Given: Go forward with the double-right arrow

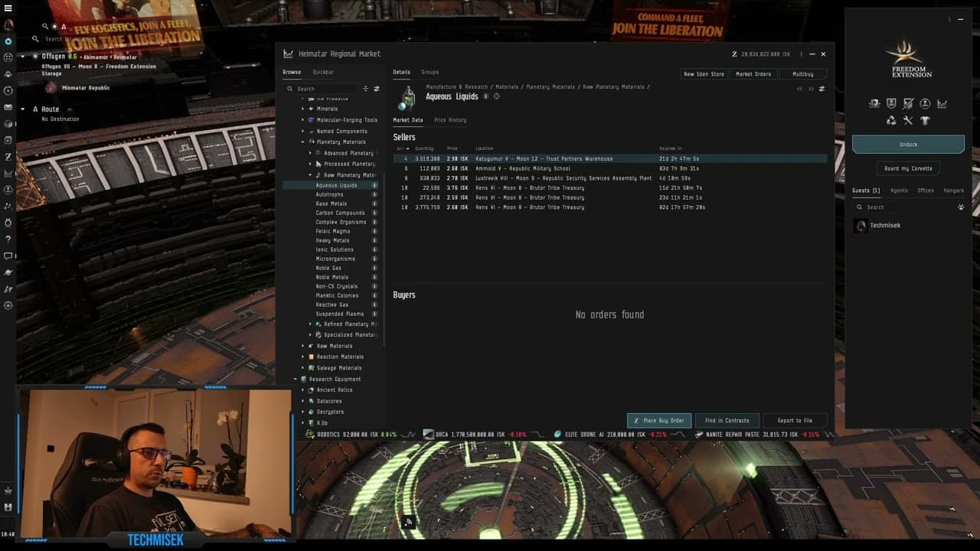Looking at the screenshot, I should 811,89.
